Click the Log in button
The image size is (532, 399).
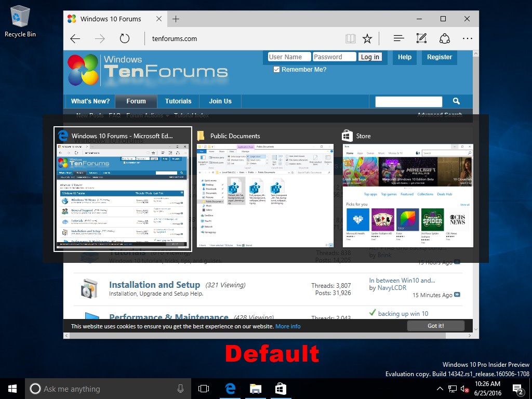click(369, 57)
